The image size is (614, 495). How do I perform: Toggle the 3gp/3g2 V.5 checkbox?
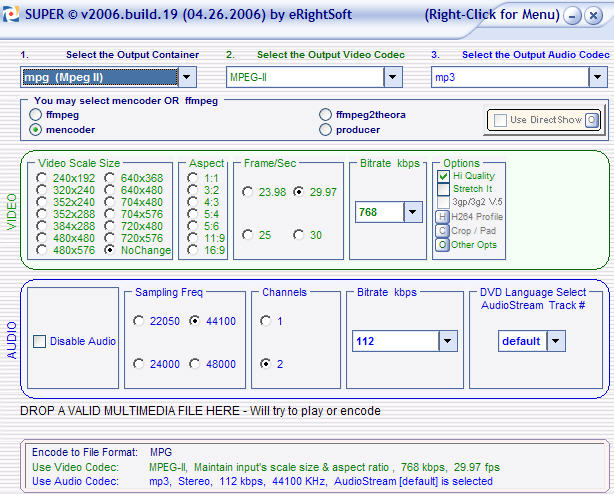[x=443, y=202]
